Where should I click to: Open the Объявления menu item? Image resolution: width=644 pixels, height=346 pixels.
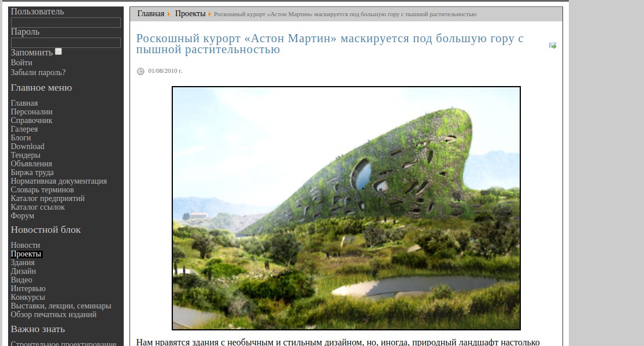coord(31,164)
